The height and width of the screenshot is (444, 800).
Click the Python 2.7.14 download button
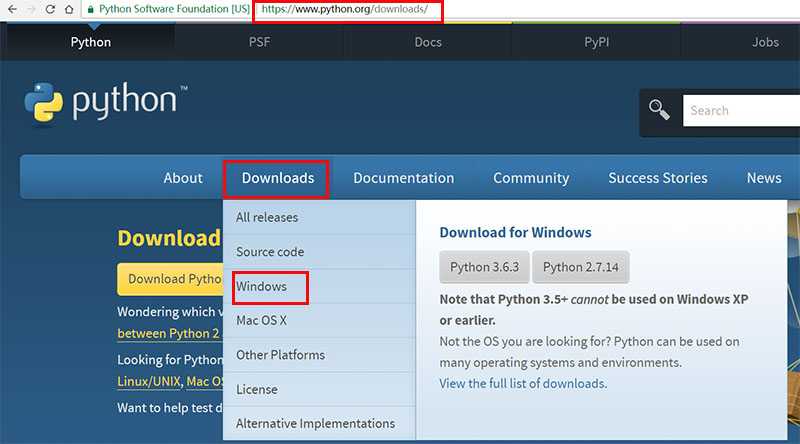pos(581,267)
